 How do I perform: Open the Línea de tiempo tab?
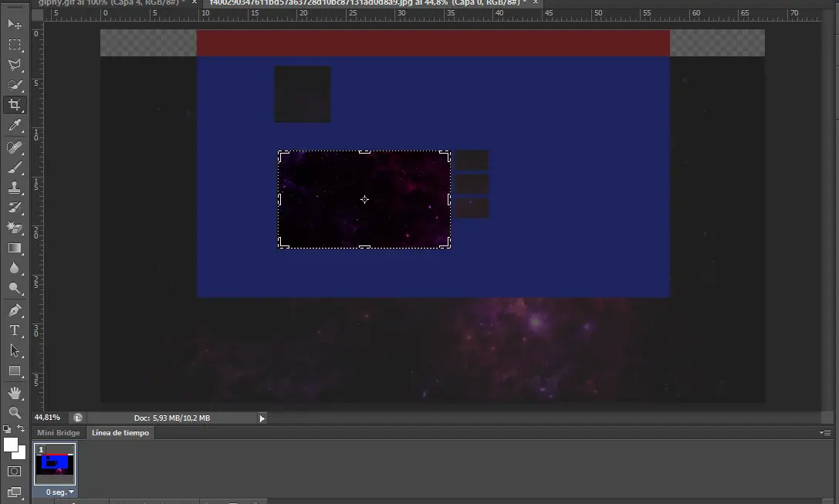tap(120, 433)
